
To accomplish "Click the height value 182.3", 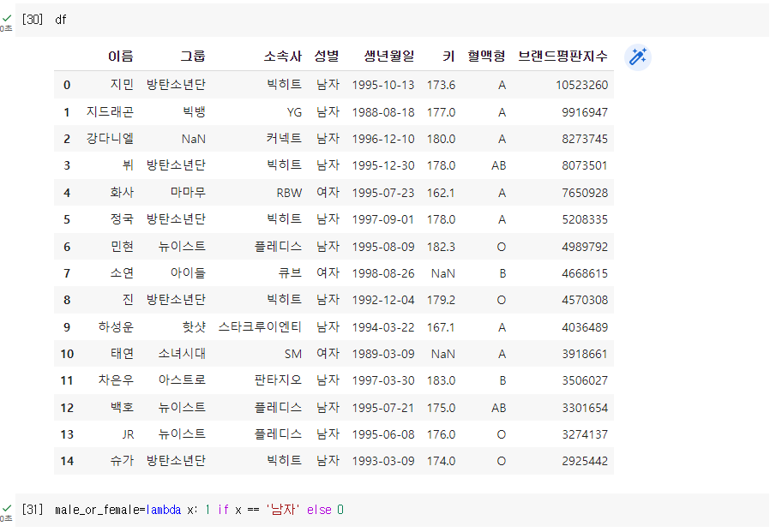I will 441,247.
